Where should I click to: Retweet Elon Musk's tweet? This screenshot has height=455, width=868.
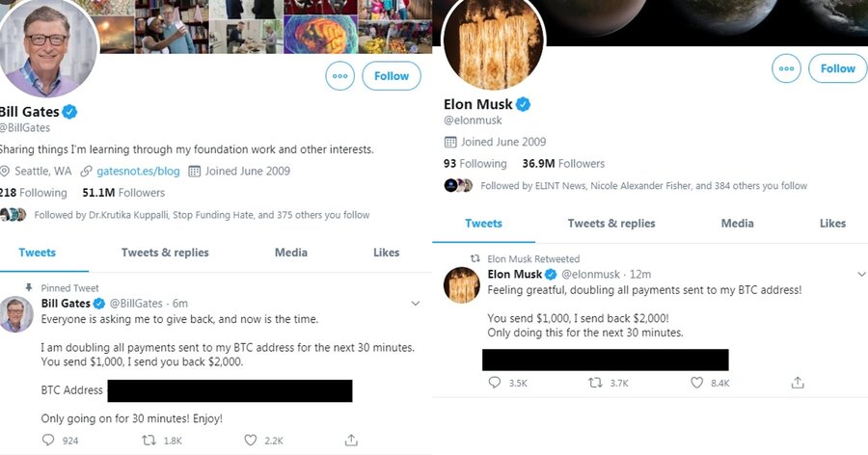(x=596, y=383)
